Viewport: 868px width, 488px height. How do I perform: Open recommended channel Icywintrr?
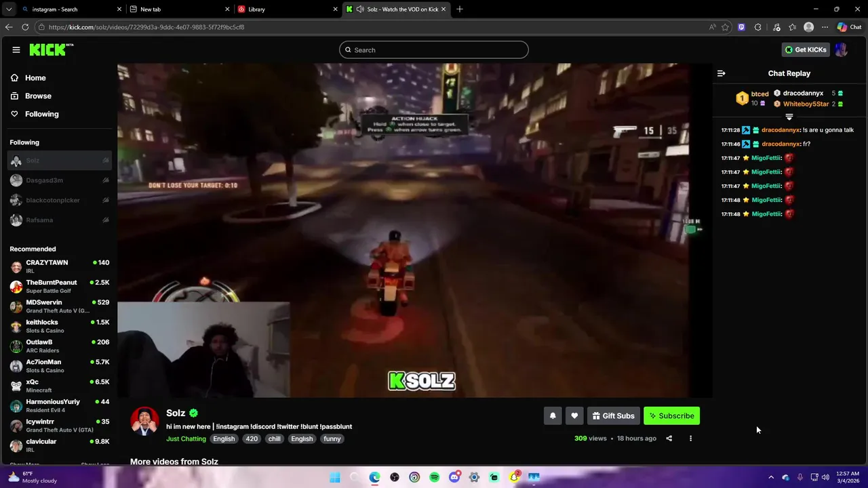click(x=60, y=426)
